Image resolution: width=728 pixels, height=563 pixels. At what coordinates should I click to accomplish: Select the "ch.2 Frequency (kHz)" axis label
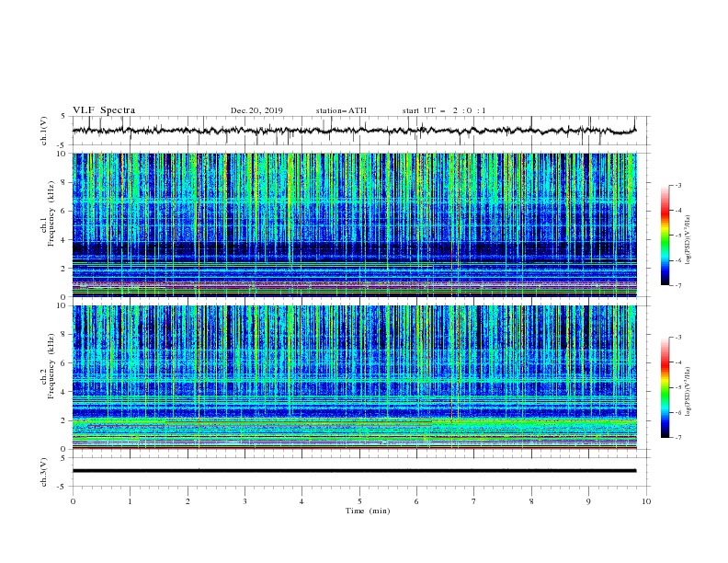(48, 366)
